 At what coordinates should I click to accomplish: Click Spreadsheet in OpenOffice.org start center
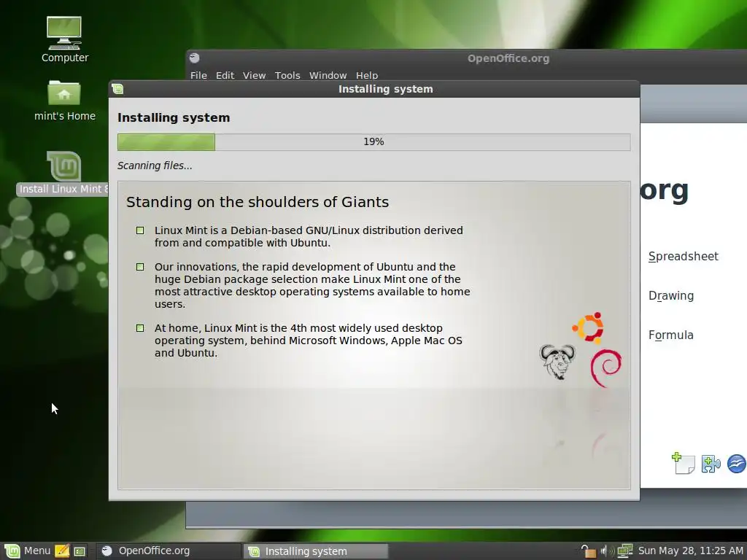(683, 256)
